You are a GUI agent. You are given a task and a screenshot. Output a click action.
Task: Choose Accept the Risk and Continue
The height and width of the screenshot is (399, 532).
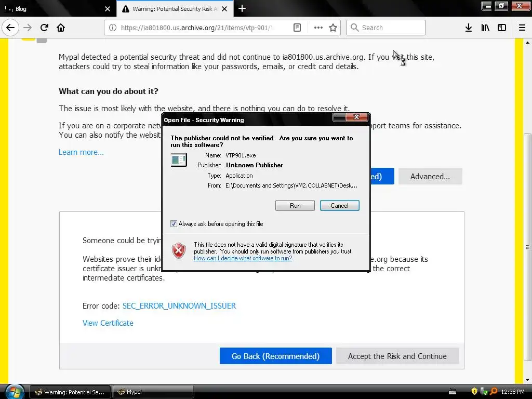(397, 356)
